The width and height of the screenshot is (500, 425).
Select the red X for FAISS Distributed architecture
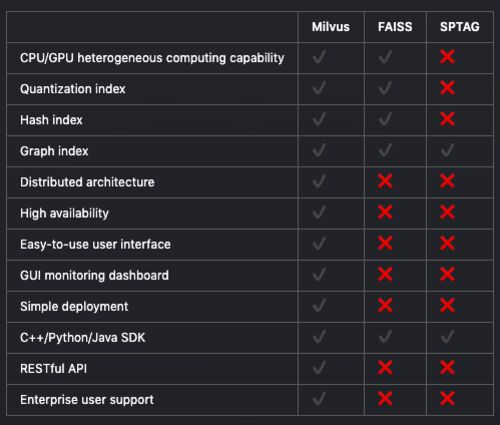click(x=385, y=181)
